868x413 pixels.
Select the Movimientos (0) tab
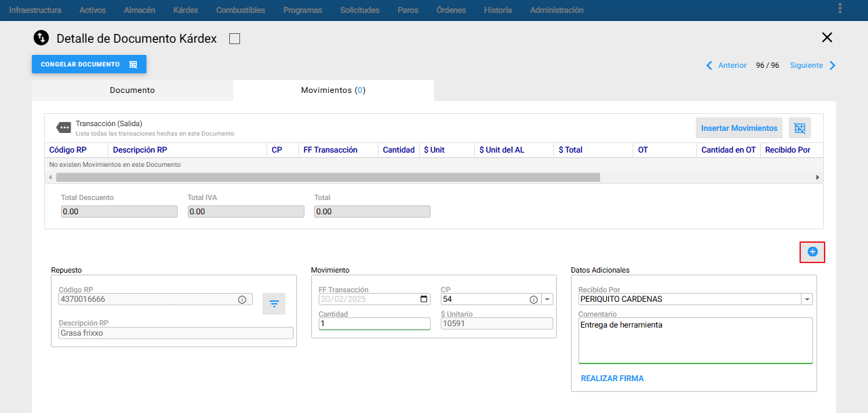[333, 90]
